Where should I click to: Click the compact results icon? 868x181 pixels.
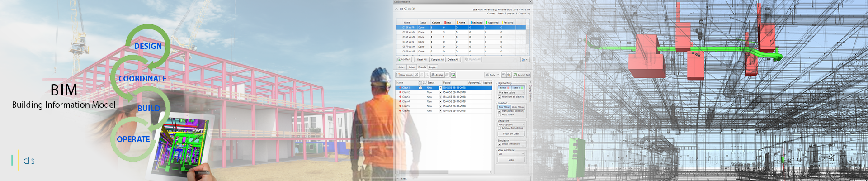click(x=509, y=75)
